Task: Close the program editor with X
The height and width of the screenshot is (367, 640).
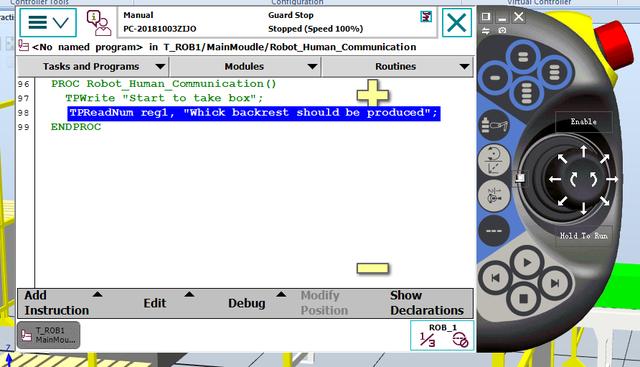Action: pyautogui.click(x=457, y=22)
